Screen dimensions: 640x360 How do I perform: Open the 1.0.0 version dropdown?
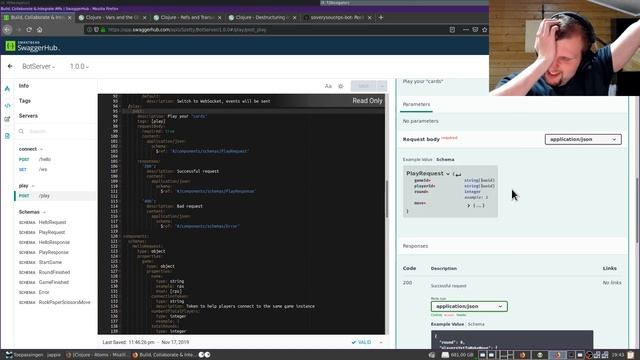point(79,66)
